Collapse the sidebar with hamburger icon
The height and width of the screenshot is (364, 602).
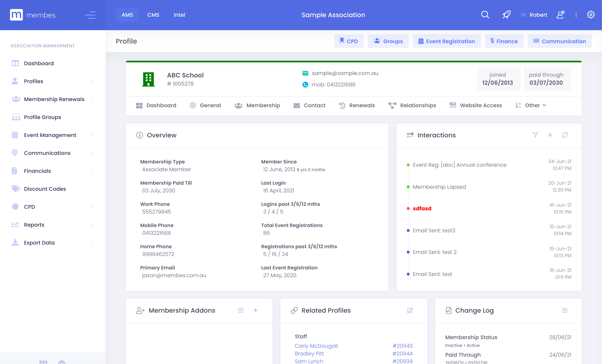(90, 15)
